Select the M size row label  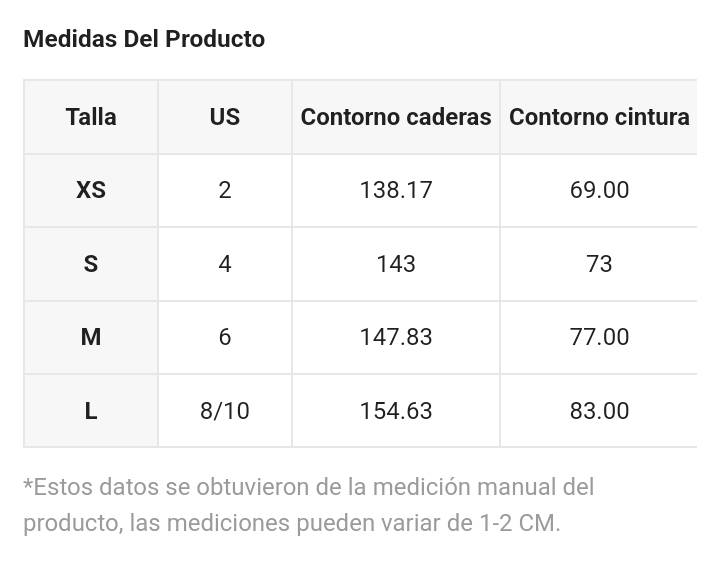(x=91, y=337)
